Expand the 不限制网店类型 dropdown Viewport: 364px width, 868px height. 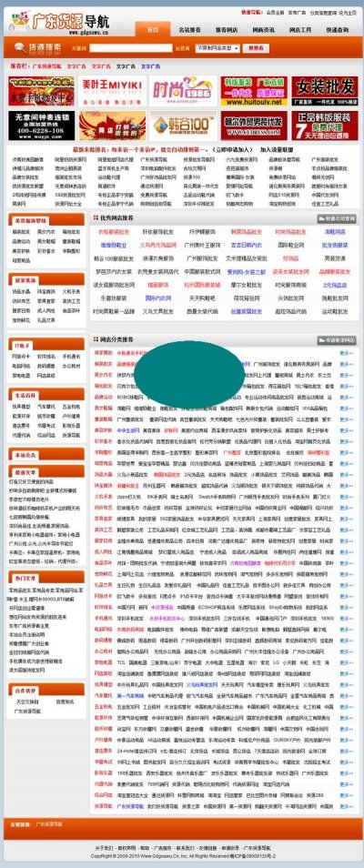point(217,49)
